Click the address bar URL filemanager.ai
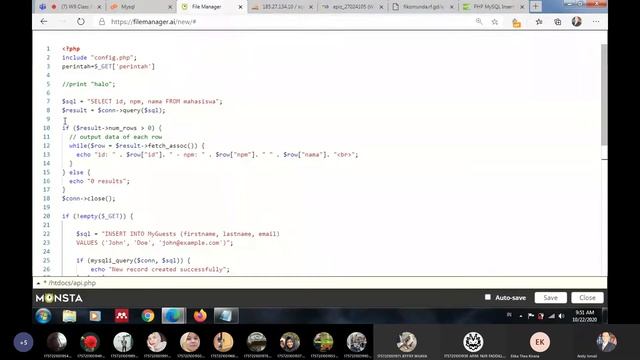Image resolution: width=640 pixels, height=360 pixels. (x=153, y=22)
